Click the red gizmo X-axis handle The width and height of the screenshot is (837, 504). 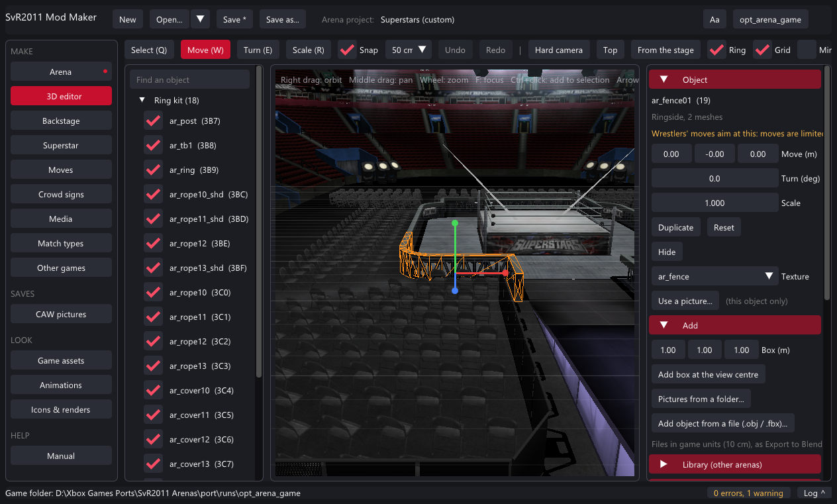tap(505, 272)
